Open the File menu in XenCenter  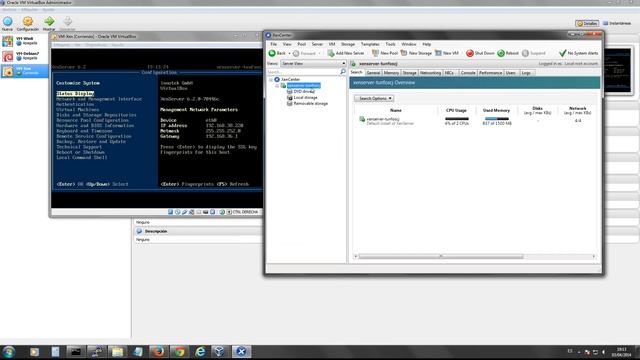point(273,44)
